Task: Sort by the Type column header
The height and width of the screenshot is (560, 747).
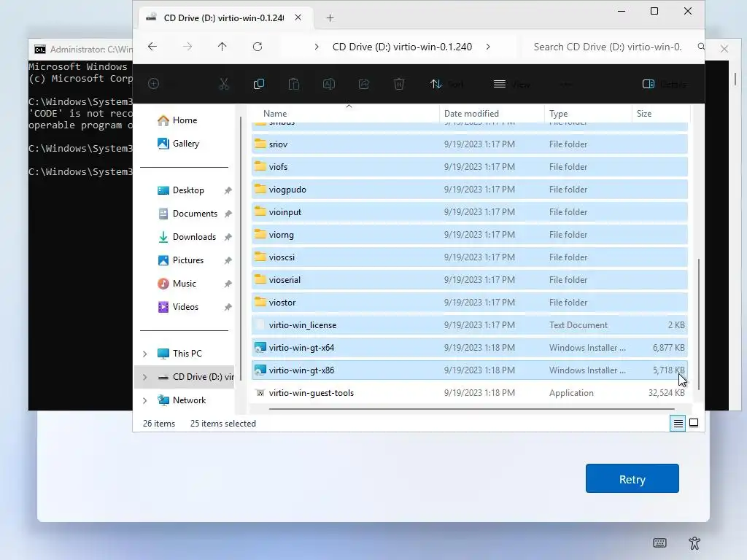Action: click(588, 113)
